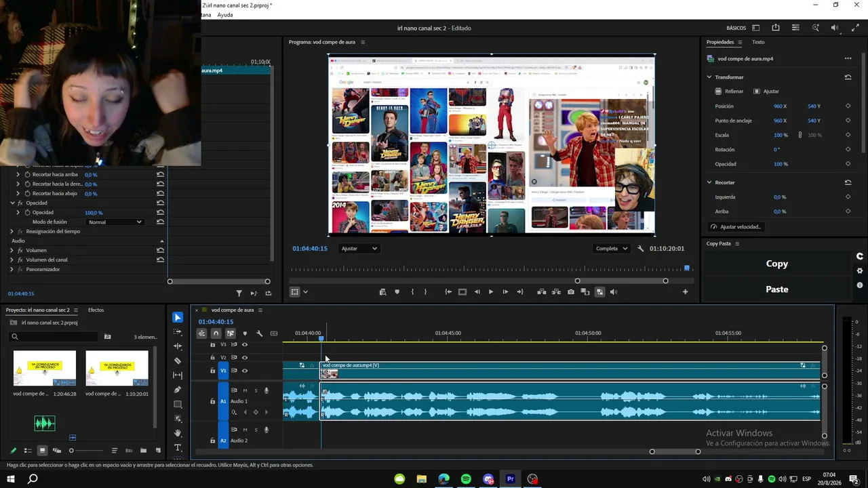The image size is (868, 488).
Task: Hide the V1 track output
Action: click(245, 371)
